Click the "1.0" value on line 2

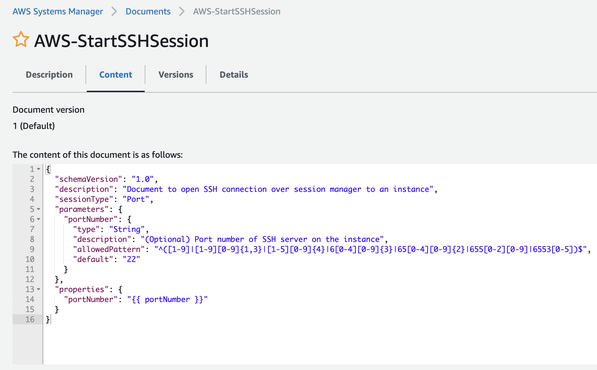click(143, 179)
